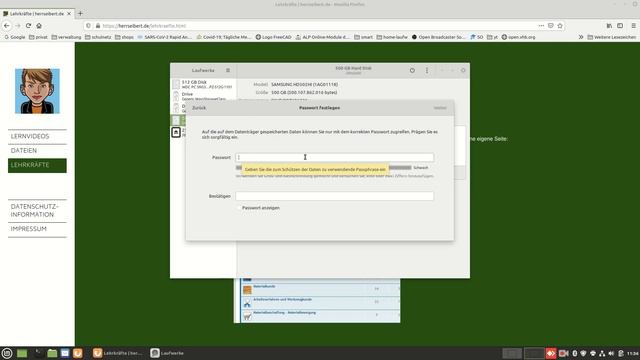Open the schulnetz bookmarks folder
Viewport: 640px width, 360px height.
click(x=98, y=37)
